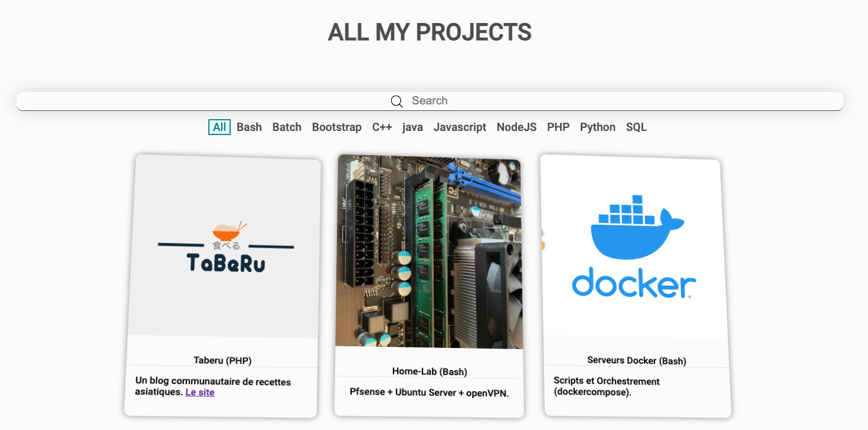868x430 pixels.
Task: Click the Un blog communautaire description
Action: 213,386
